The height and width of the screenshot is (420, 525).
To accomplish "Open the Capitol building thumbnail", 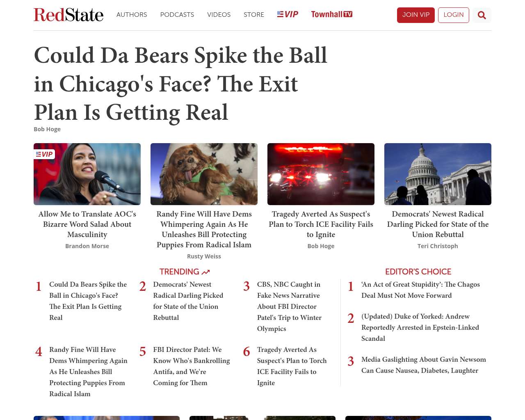I will tap(438, 174).
